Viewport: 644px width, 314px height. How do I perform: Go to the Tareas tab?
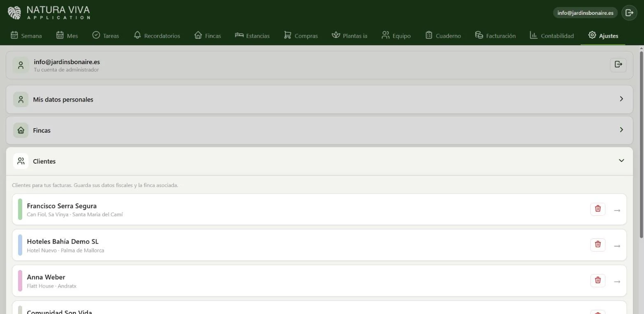pos(106,36)
